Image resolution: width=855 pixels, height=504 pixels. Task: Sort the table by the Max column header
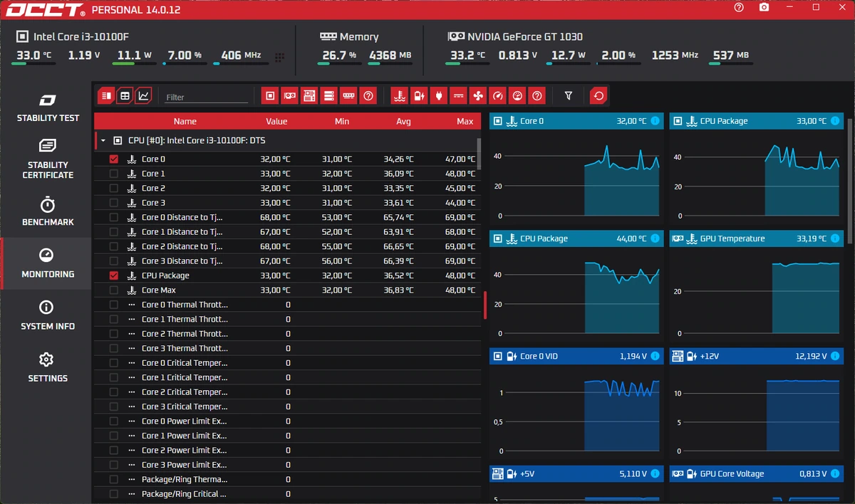point(465,121)
